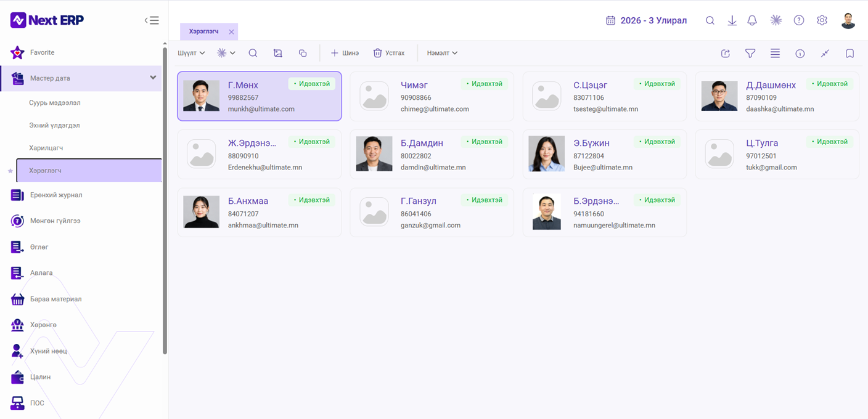Select the Б.Дамдин user card

click(432, 154)
